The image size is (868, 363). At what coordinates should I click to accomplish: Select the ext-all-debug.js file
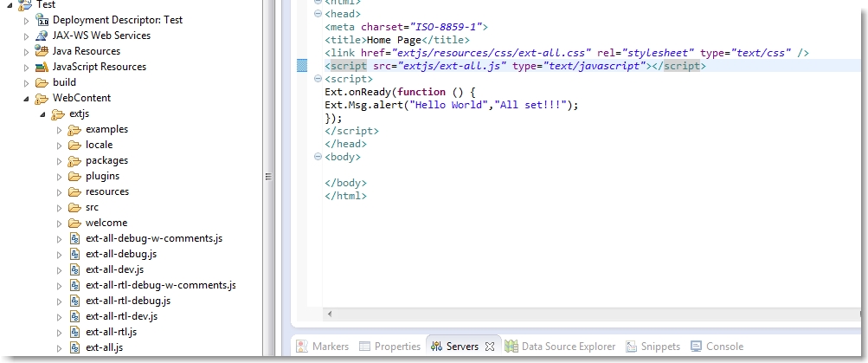(121, 254)
